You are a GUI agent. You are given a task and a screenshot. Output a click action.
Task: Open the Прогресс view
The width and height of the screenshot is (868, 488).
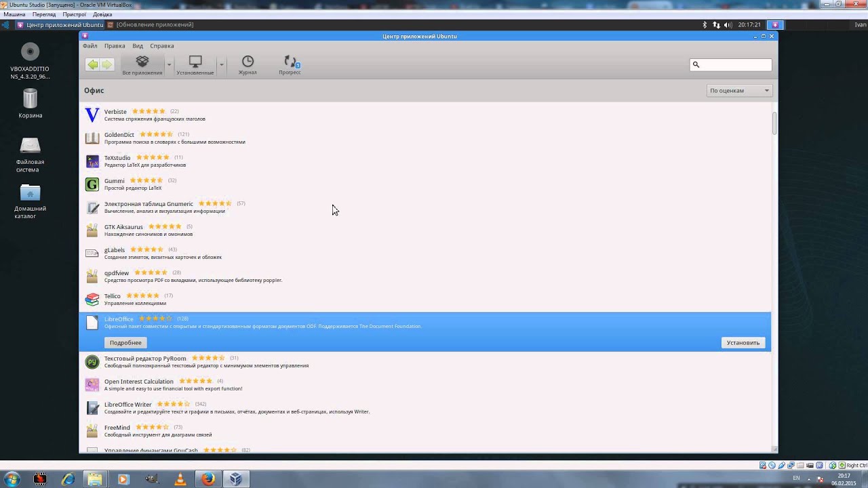click(x=290, y=65)
